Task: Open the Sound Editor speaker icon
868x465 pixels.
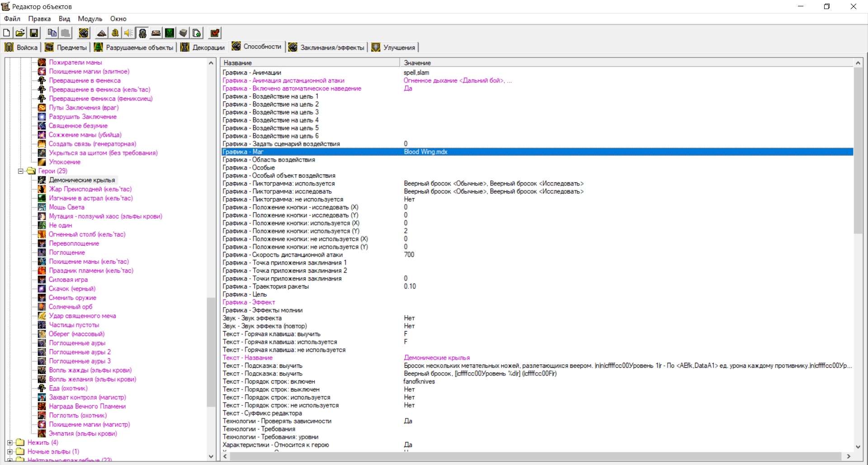Action: click(x=129, y=33)
